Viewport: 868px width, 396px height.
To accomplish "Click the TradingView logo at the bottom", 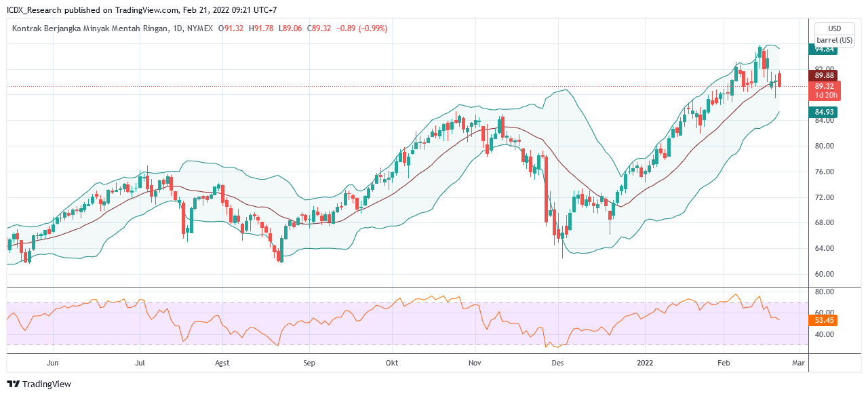I will click(39, 384).
